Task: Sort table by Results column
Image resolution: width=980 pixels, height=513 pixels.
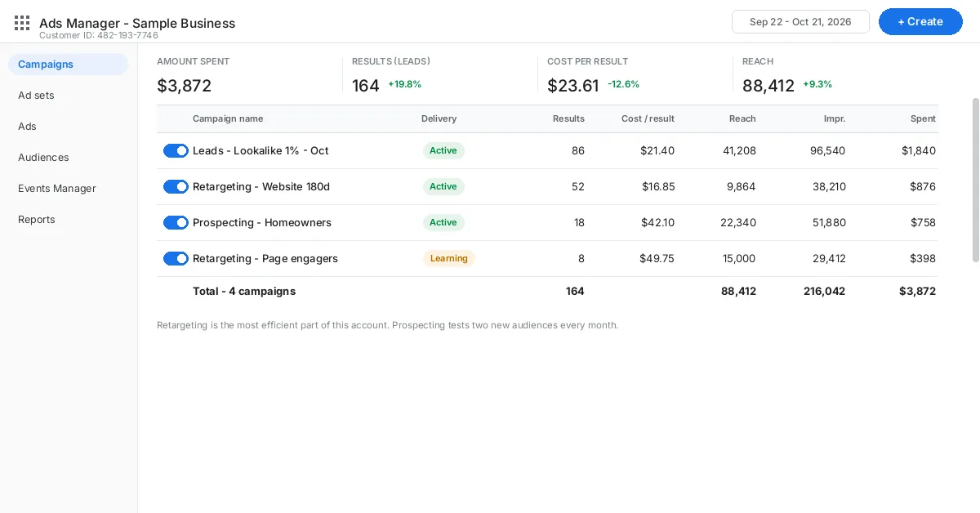Action: [x=568, y=118]
